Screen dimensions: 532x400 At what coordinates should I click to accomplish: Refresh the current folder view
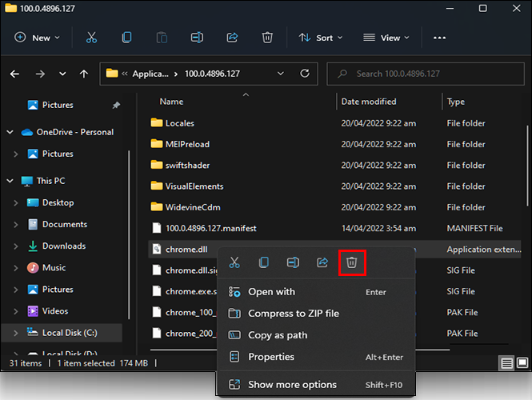(304, 74)
